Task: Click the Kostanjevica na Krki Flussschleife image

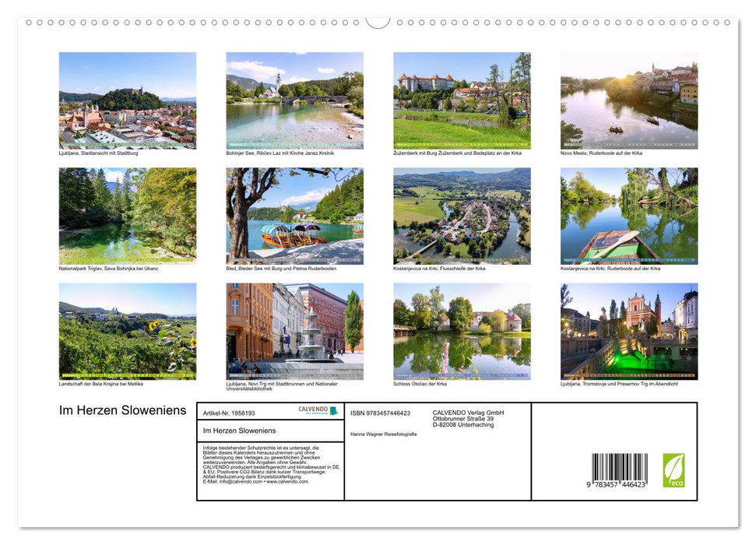Action: [x=461, y=214]
